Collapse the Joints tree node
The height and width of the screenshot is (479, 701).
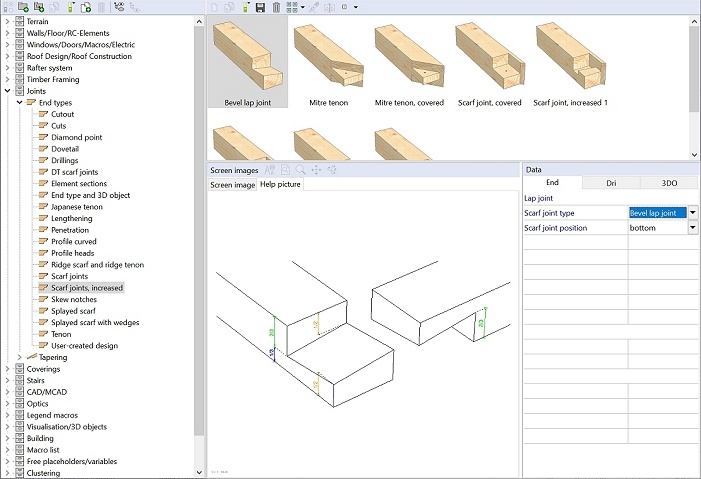coord(7,91)
